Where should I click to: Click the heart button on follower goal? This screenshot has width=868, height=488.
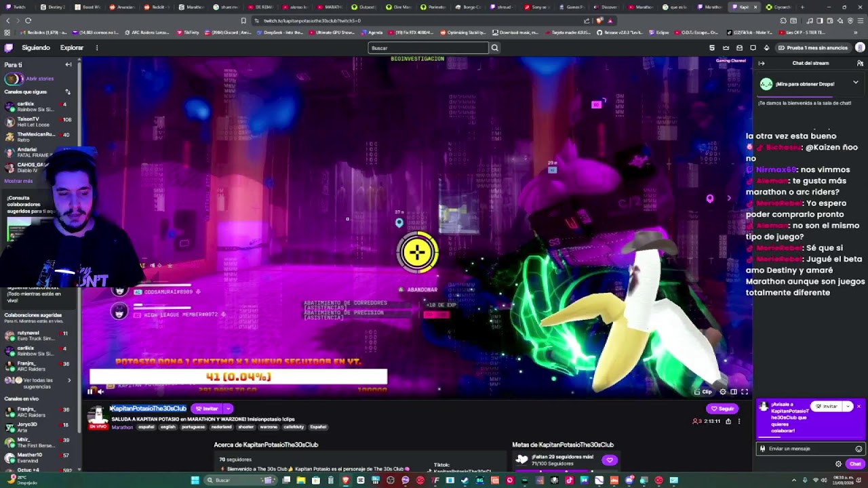pyautogui.click(x=610, y=460)
